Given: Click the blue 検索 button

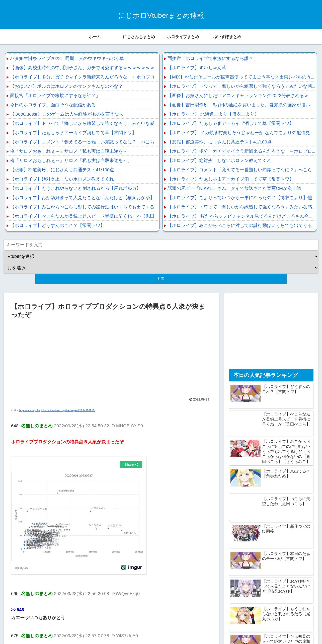Looking at the screenshot, I should click(x=161, y=279).
